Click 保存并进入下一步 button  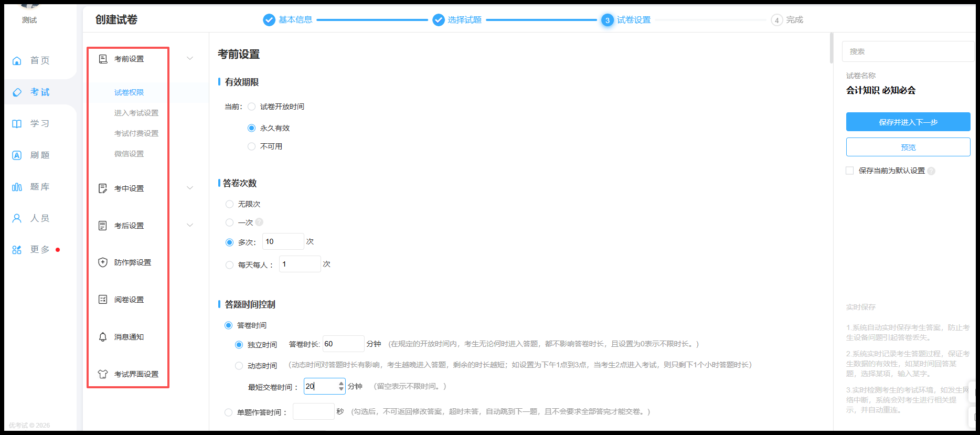click(908, 122)
